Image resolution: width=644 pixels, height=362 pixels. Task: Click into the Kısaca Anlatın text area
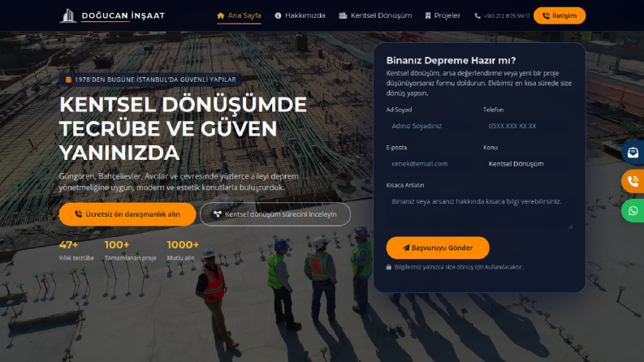[x=479, y=211]
